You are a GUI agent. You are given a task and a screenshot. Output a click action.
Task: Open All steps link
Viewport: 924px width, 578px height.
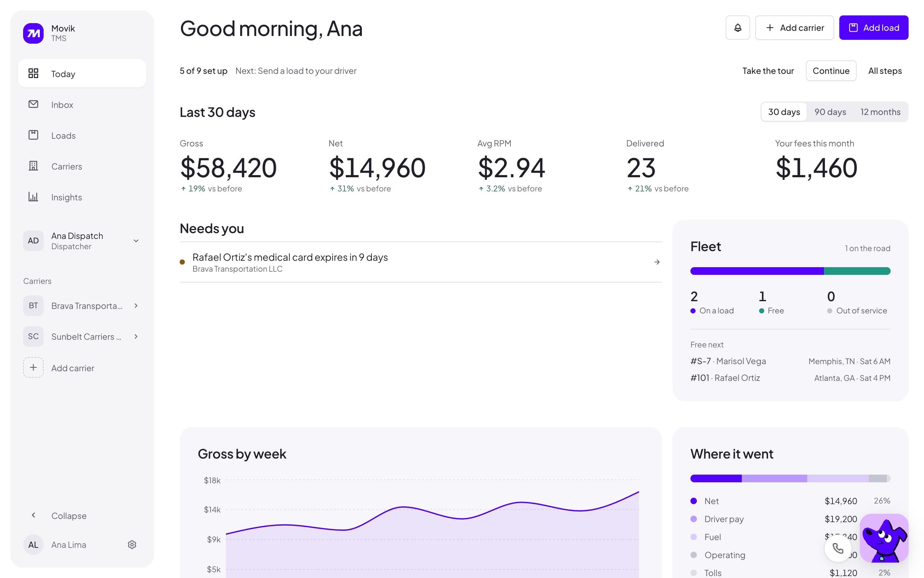click(x=885, y=71)
